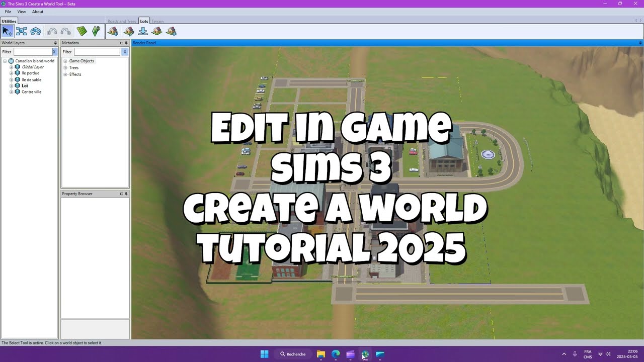
Task: Select the Game Objects label
Action: coord(82,61)
